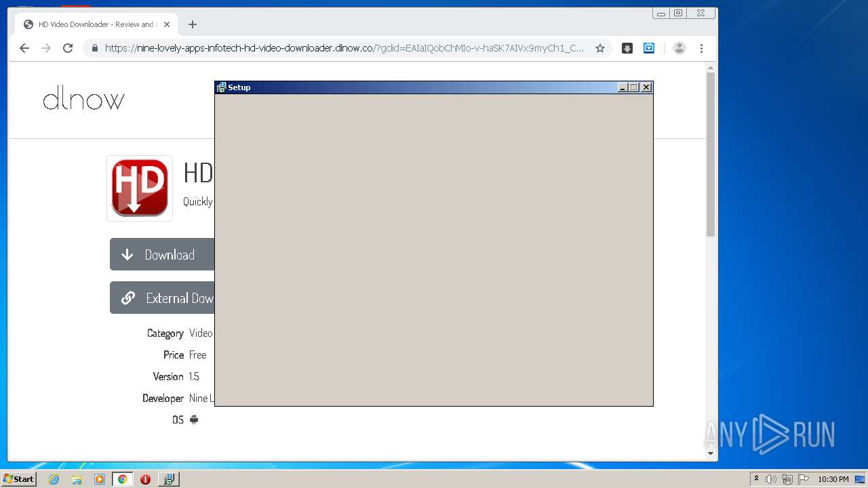Click the address bar URL
Image resolution: width=868 pixels, height=488 pixels.
(344, 48)
